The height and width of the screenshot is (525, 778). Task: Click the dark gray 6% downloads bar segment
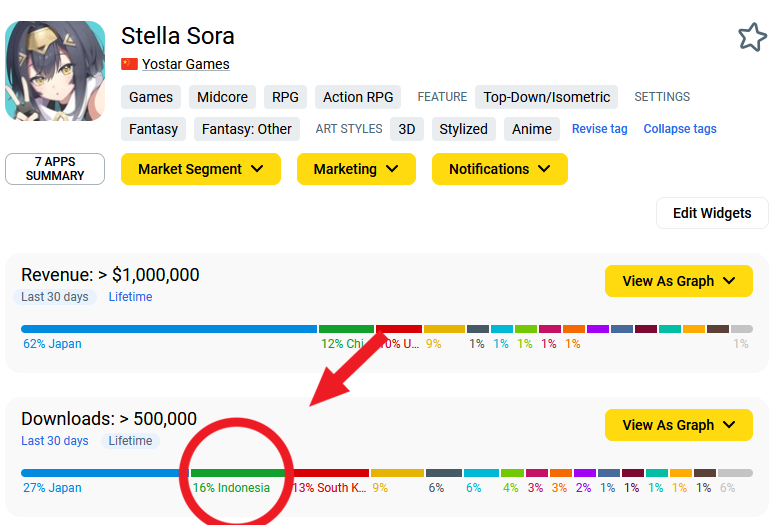click(x=444, y=473)
